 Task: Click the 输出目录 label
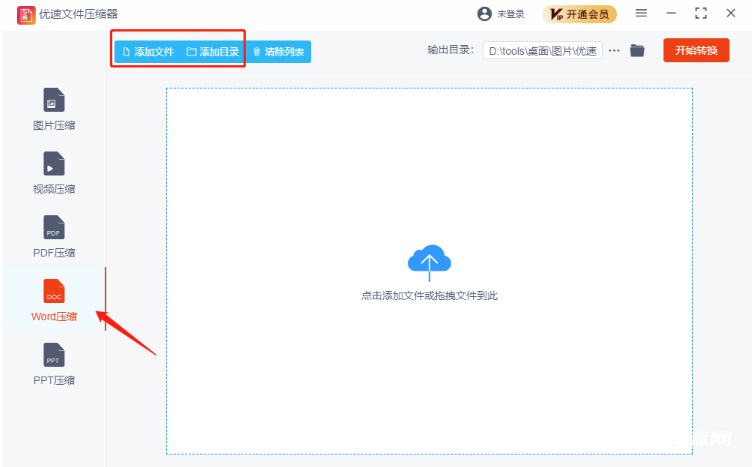coord(450,50)
